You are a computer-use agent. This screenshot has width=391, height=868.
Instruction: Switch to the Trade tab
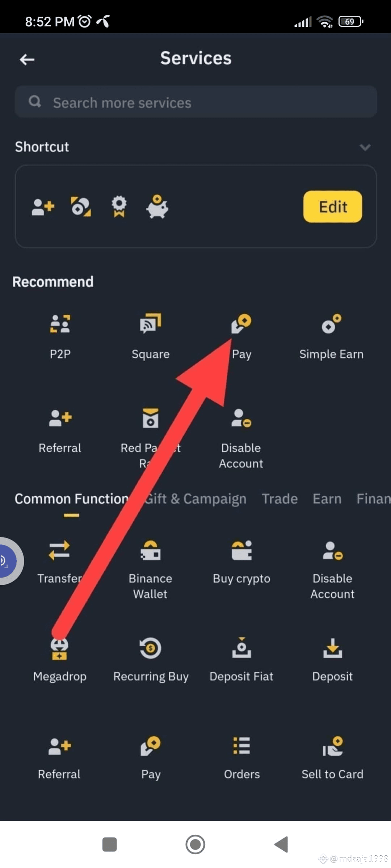pos(279,499)
